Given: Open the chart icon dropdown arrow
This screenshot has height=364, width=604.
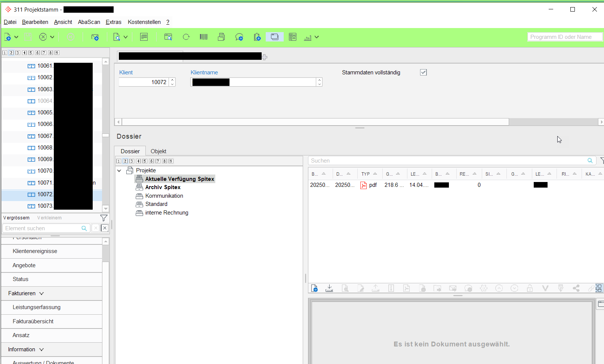Looking at the screenshot, I should tap(317, 37).
